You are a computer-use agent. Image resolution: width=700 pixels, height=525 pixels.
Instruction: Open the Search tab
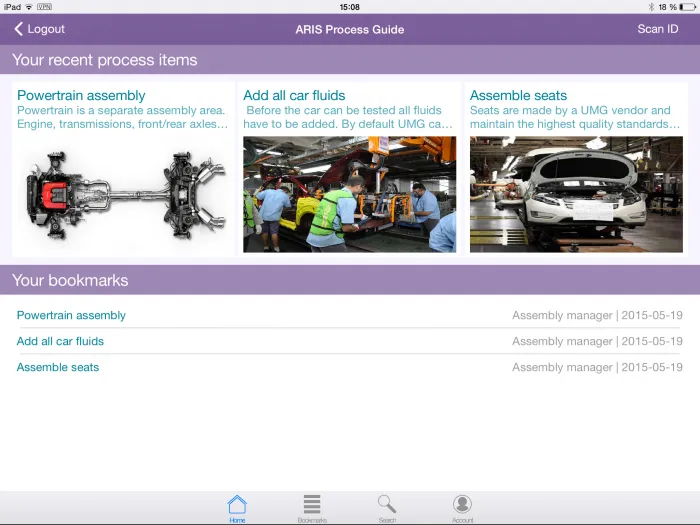tap(387, 508)
